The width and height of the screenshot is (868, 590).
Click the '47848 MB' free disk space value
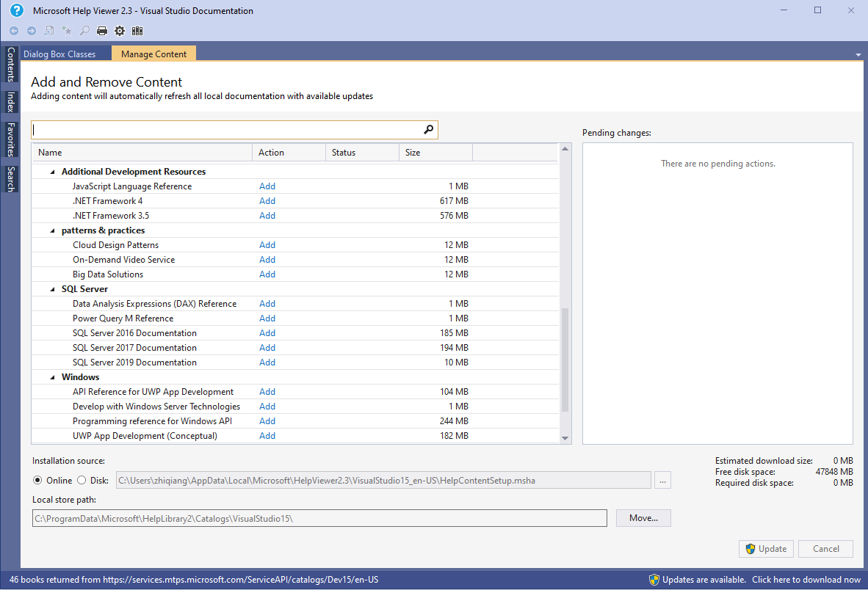pos(833,472)
